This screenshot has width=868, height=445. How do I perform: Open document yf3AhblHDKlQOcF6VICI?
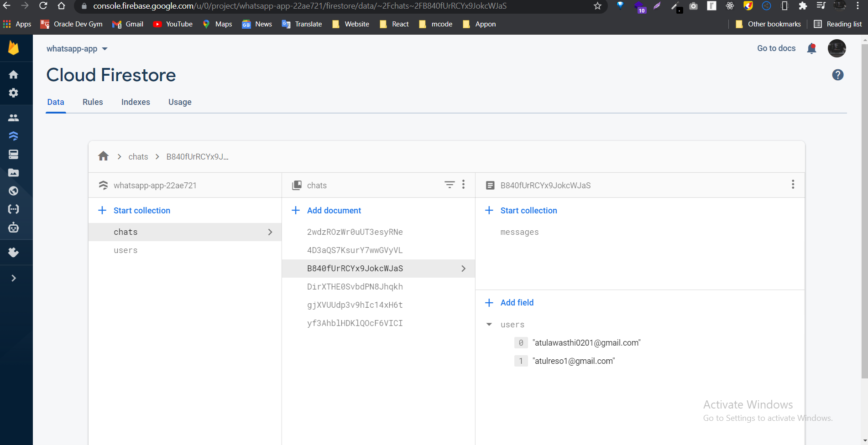pos(378,323)
